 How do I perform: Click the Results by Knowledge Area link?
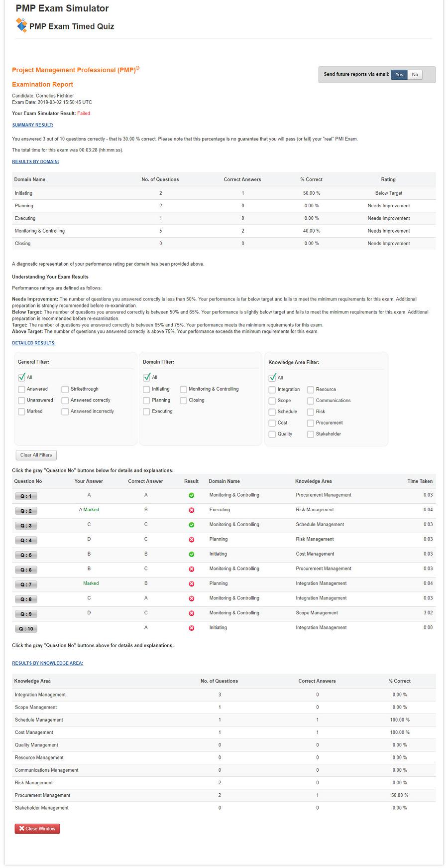pyautogui.click(x=47, y=663)
